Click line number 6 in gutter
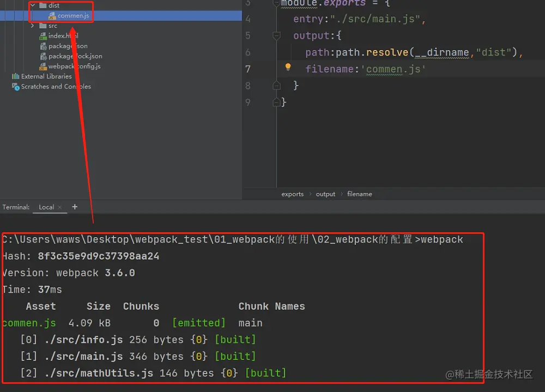The height and width of the screenshot is (392, 545). coord(248,52)
